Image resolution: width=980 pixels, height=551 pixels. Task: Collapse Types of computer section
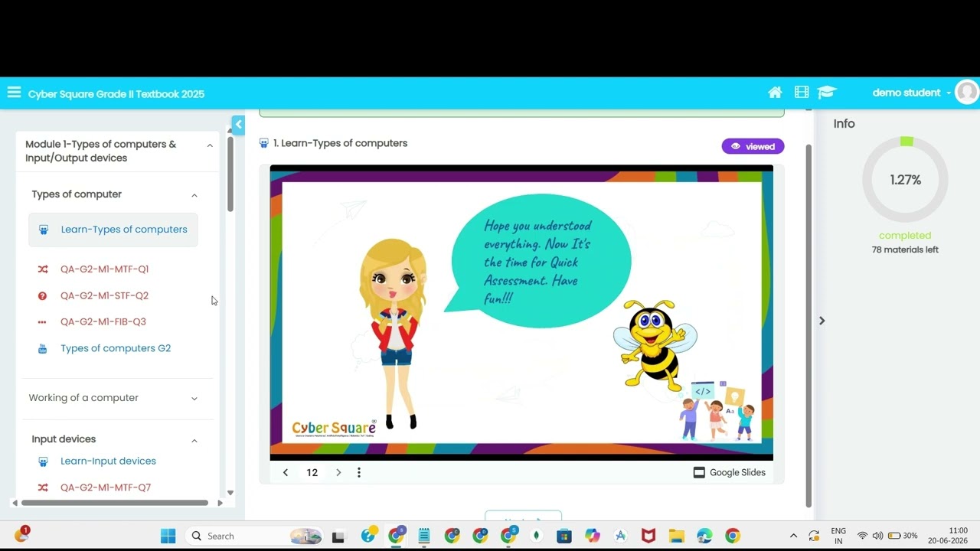(x=194, y=195)
